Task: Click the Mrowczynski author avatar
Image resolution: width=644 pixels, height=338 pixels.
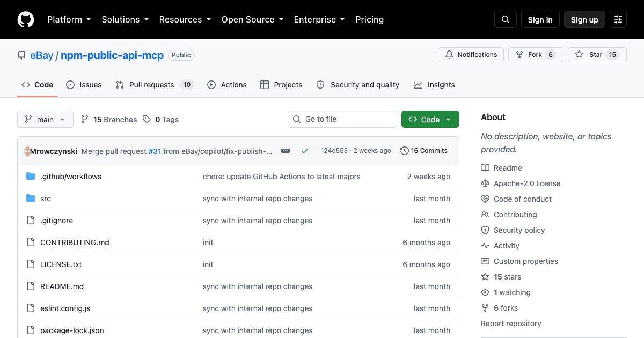Action: coord(27,151)
